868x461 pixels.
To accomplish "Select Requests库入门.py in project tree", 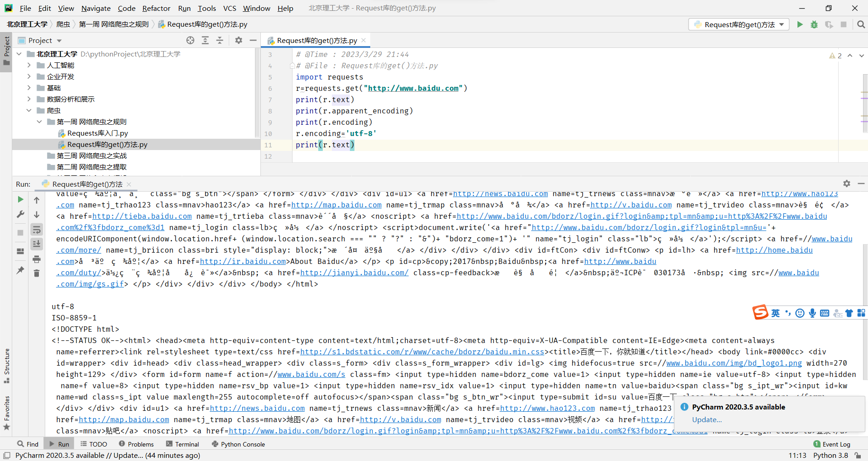I will click(97, 133).
